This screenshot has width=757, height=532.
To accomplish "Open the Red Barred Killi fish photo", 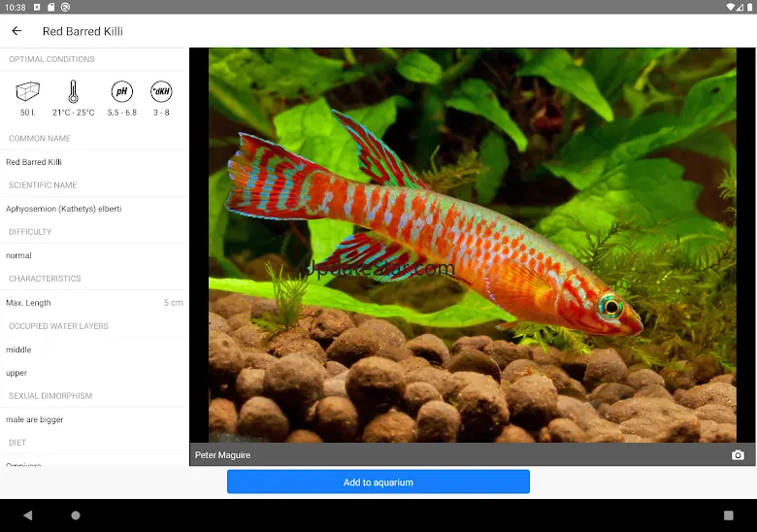I will click(473, 245).
